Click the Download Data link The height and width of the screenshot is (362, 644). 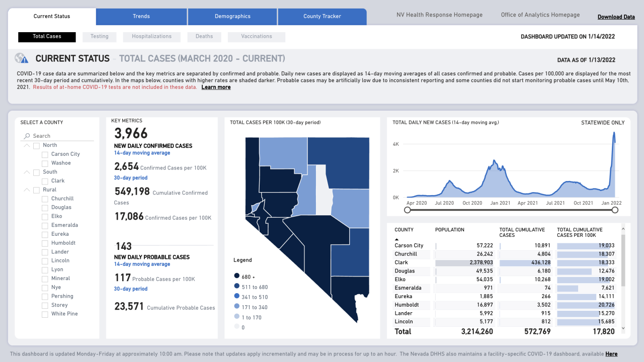616,17
